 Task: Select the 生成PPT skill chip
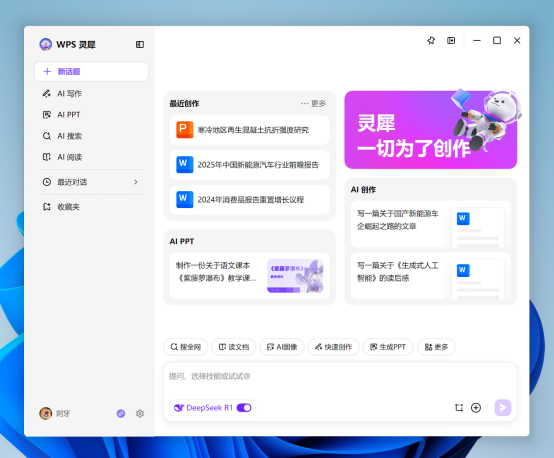(388, 347)
